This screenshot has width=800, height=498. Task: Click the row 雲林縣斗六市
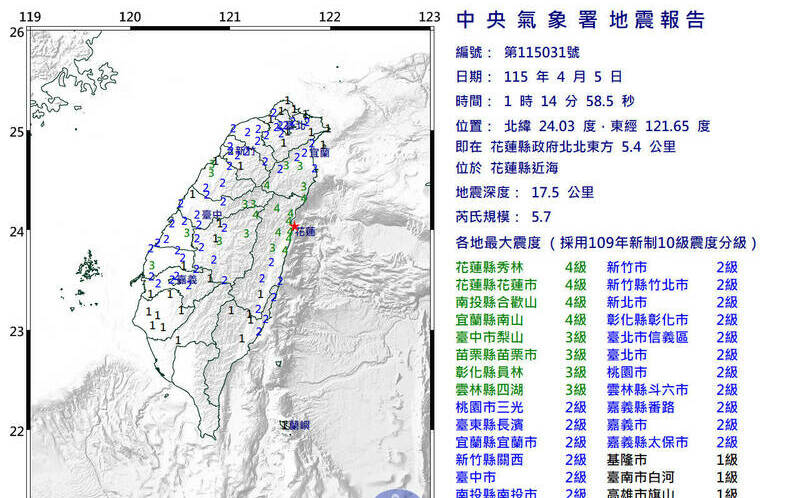(x=672, y=390)
